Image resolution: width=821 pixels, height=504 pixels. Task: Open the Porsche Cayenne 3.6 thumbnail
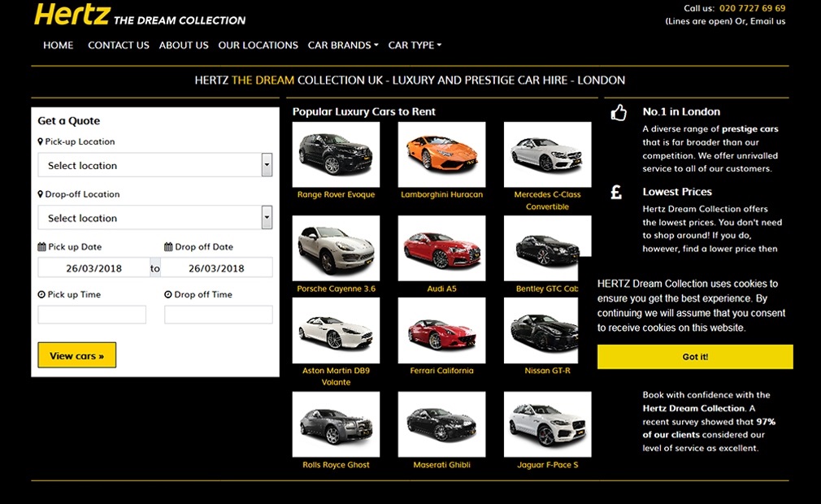click(337, 248)
